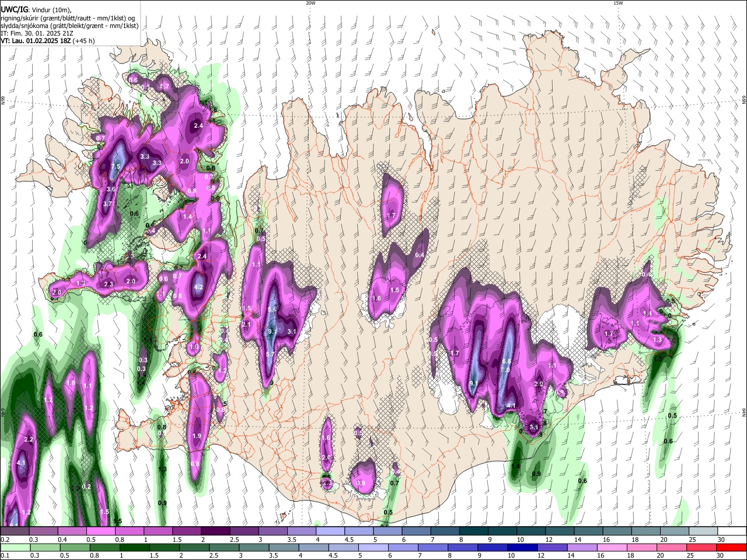Image resolution: width=747 pixels, height=560 pixels.
Task: Pick the dark green swatch after 1 in rain legend
Action: (x=136, y=547)
